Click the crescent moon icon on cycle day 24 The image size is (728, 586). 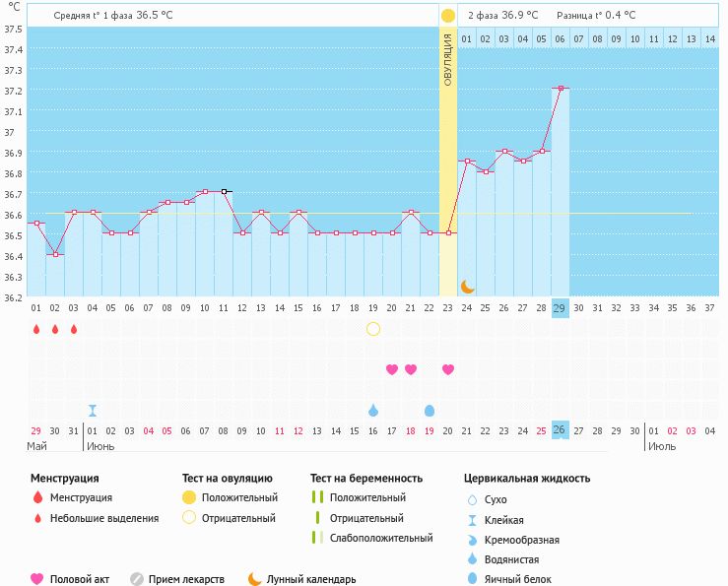pyautogui.click(x=468, y=287)
